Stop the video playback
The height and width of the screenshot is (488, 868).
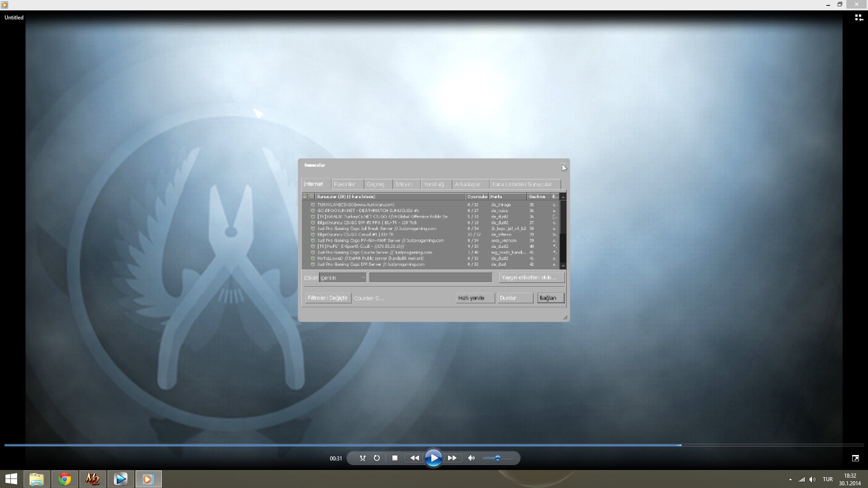[x=395, y=458]
